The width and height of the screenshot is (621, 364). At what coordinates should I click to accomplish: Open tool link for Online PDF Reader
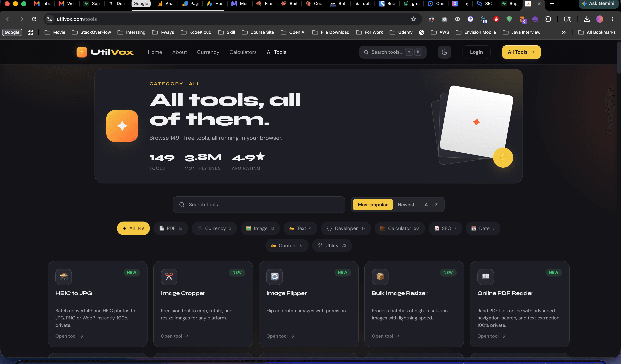(x=491, y=336)
